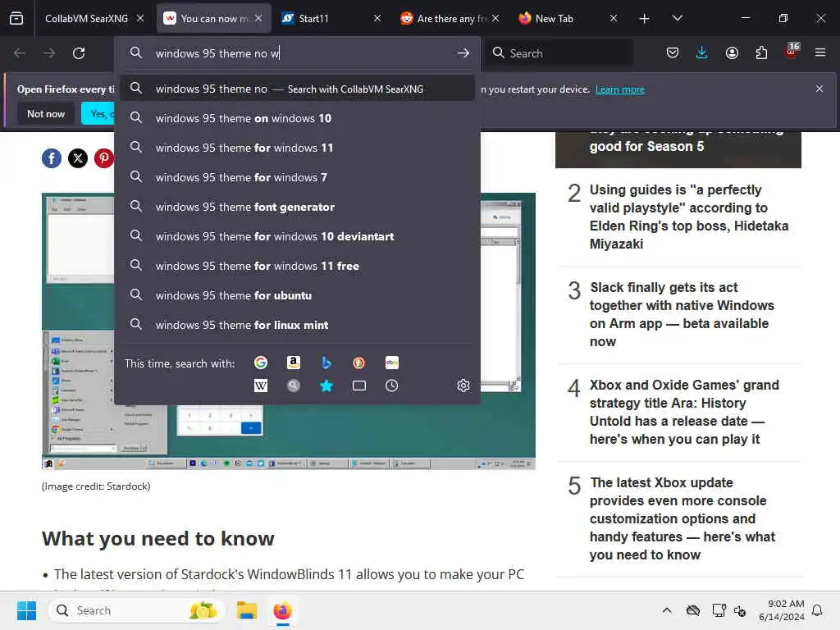
Task: Select 'Search with CollabVM SearXNG' suggestion
Action: [x=297, y=89]
